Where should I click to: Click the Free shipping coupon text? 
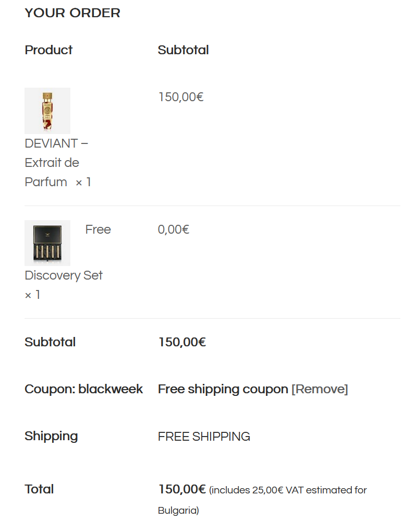223,389
